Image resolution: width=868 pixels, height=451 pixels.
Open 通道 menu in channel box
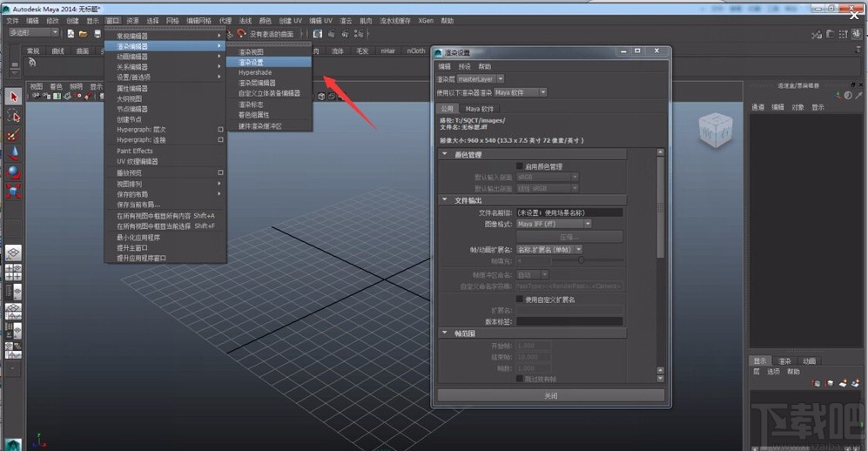757,107
